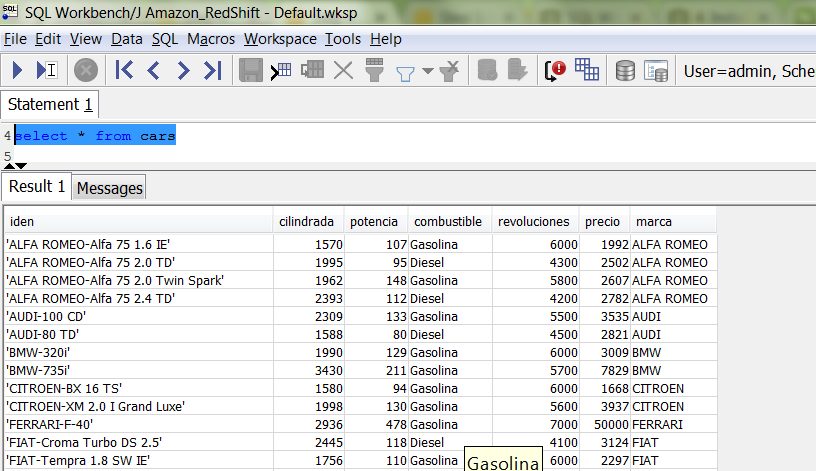Image resolution: width=816 pixels, height=471 pixels.
Task: Select the 'CITROEN-XM 2.0 I Grand Luxe' cell
Action: pyautogui.click(x=139, y=406)
